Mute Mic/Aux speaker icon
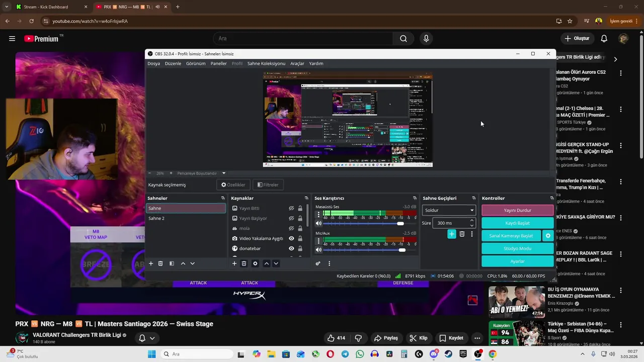 318,250
